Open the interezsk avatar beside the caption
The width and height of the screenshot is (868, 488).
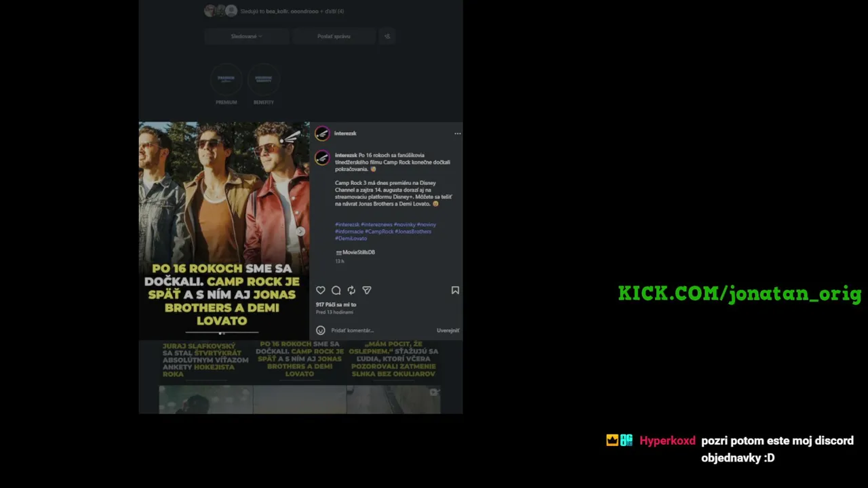[322, 158]
